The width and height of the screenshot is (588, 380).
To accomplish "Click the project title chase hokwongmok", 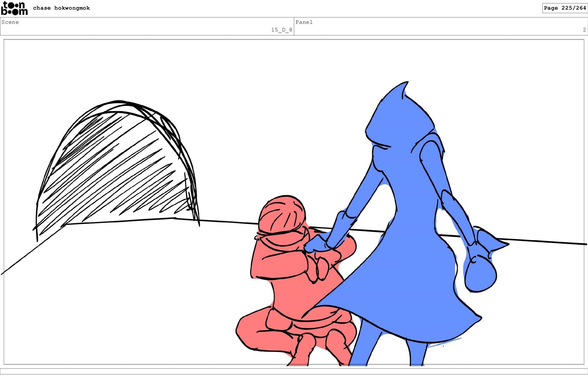I will click(61, 8).
